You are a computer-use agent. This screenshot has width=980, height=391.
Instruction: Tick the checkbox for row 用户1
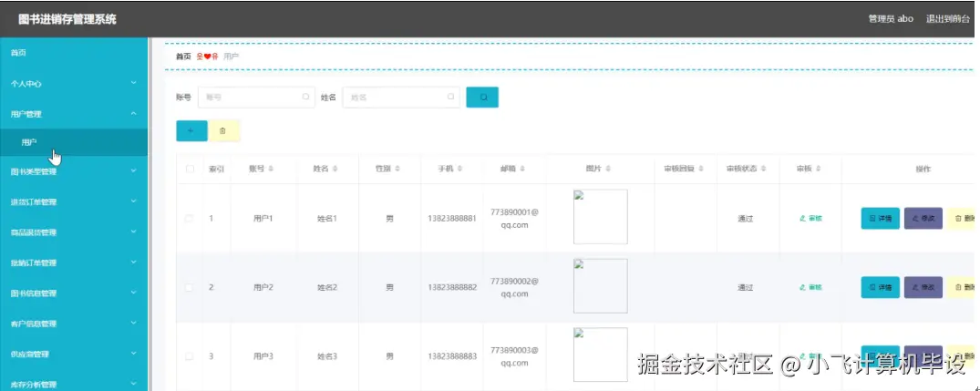coord(190,218)
